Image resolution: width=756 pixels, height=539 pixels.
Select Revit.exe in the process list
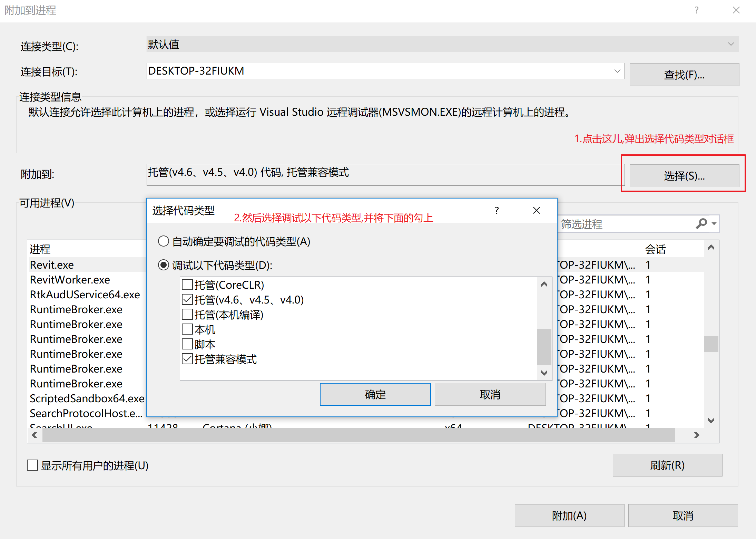click(52, 265)
